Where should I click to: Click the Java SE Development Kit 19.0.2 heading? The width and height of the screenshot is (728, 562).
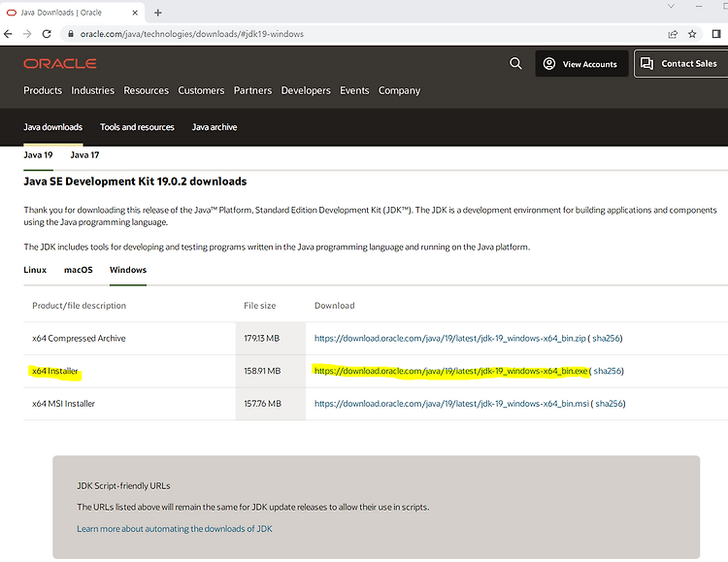point(135,182)
